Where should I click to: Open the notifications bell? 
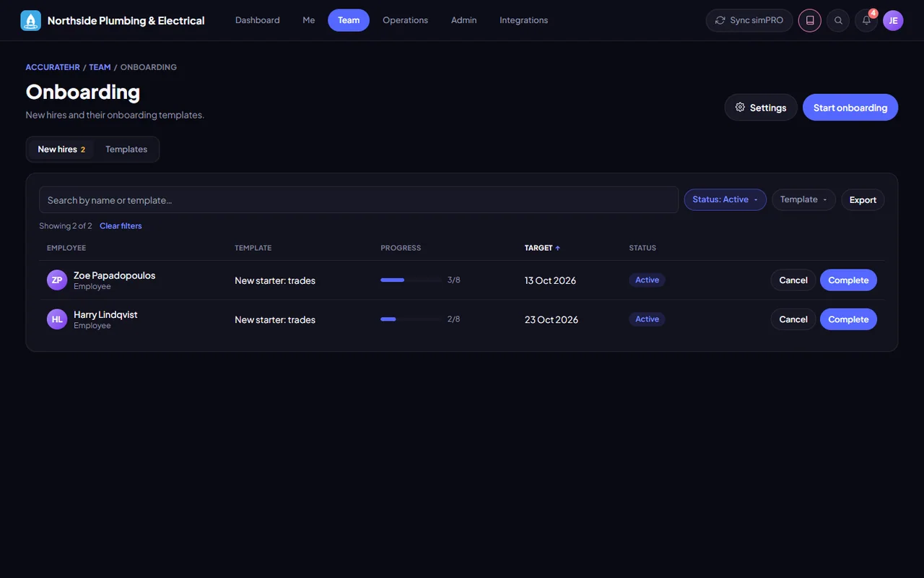pos(866,20)
